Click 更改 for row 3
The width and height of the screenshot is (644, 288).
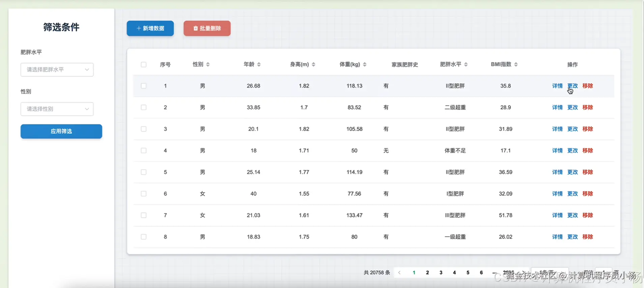tap(573, 129)
